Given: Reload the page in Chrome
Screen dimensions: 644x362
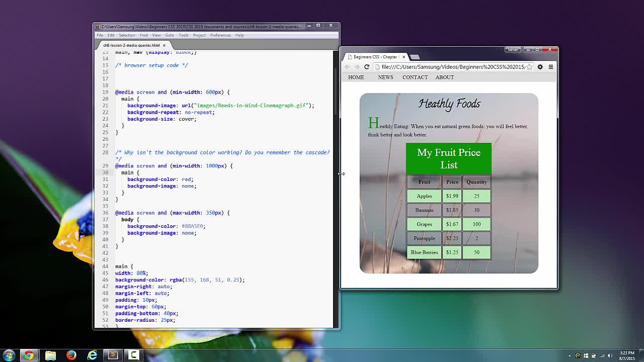Looking at the screenshot, I should pos(367,67).
